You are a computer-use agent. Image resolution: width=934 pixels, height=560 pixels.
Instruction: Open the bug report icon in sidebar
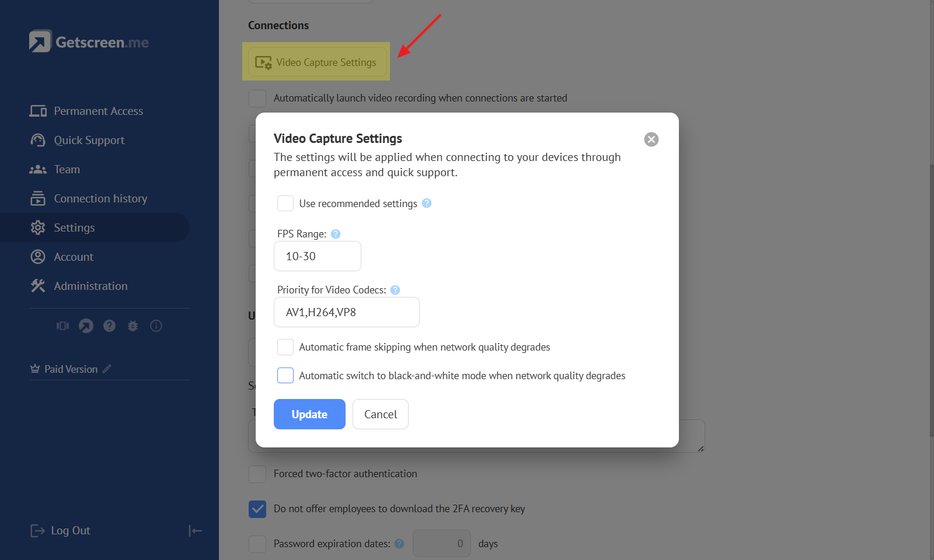pyautogui.click(x=133, y=326)
